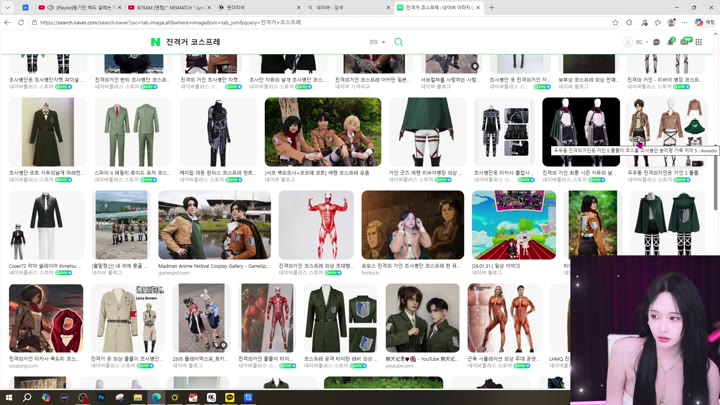Click the browser address bar URL
This screenshot has height=405, width=720.
click(x=321, y=22)
